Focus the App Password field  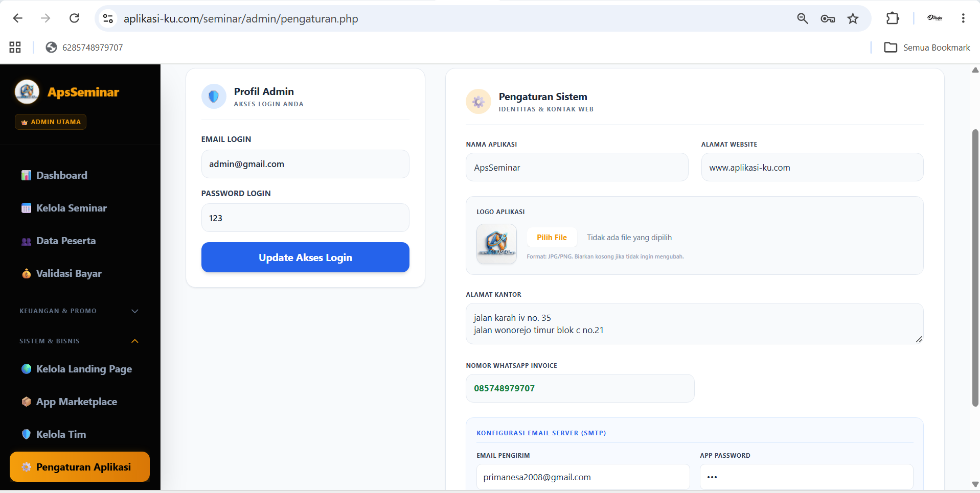click(x=807, y=477)
